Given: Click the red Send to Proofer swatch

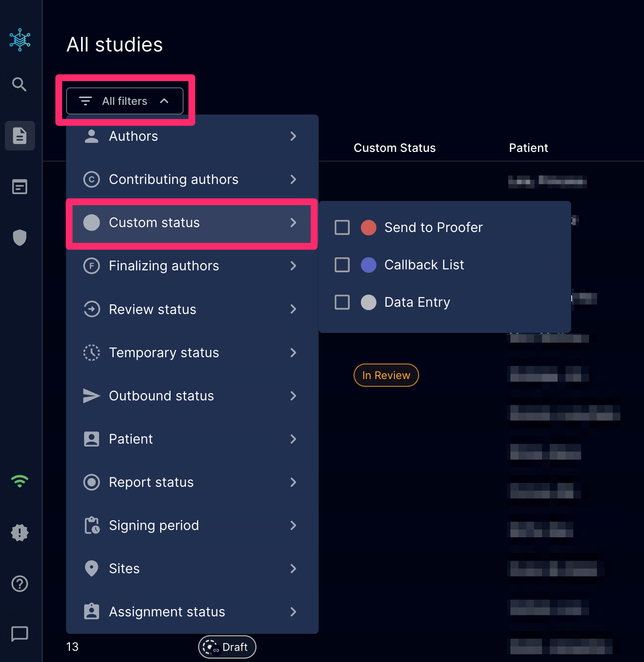Looking at the screenshot, I should click(369, 227).
